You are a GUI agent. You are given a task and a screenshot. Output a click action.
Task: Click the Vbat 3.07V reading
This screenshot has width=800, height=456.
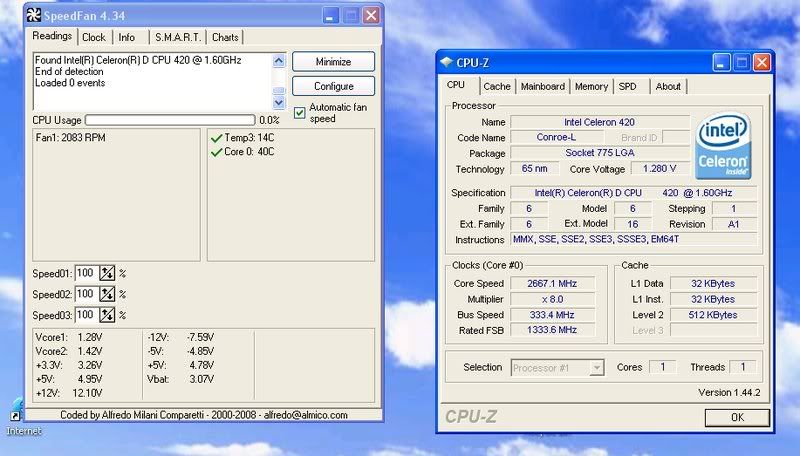(181, 379)
